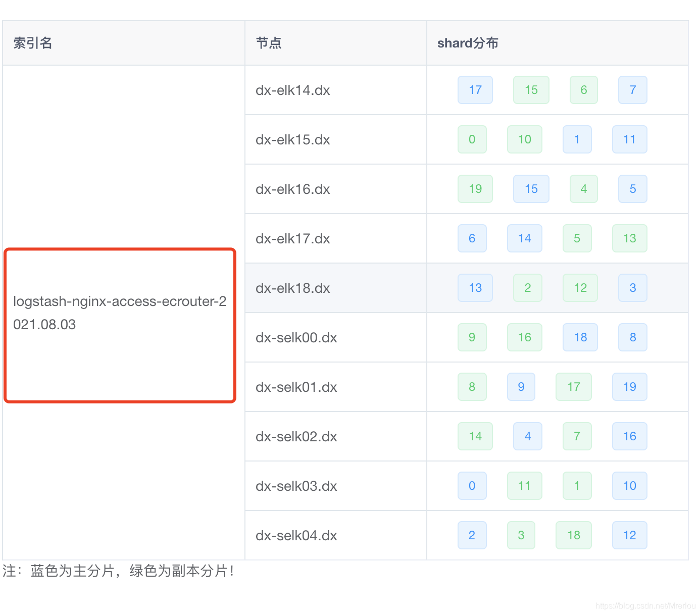Click blue shard 19 on dx-selk01.dx
The image size is (700, 615).
tap(630, 387)
